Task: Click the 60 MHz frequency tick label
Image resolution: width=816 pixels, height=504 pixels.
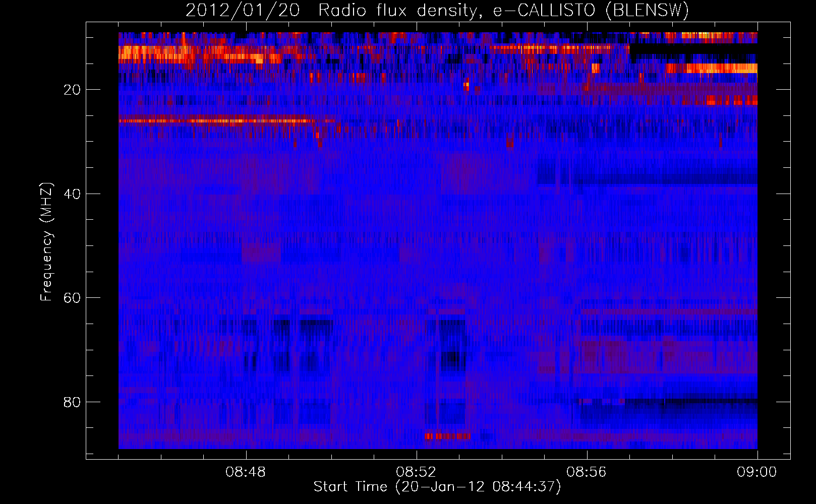Action: pyautogui.click(x=73, y=298)
